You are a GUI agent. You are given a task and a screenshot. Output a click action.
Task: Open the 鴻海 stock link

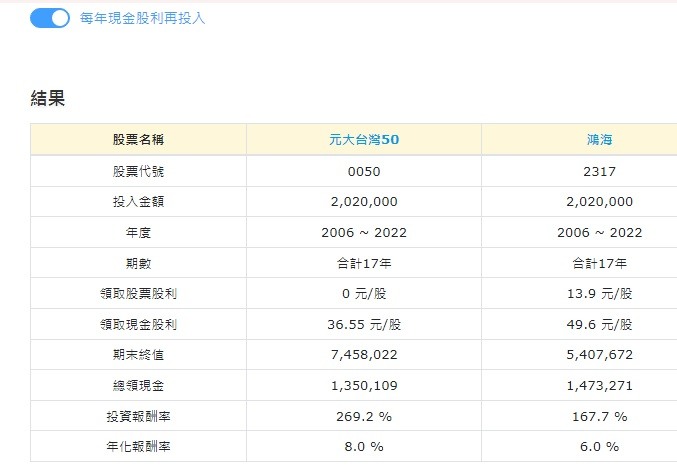599,139
